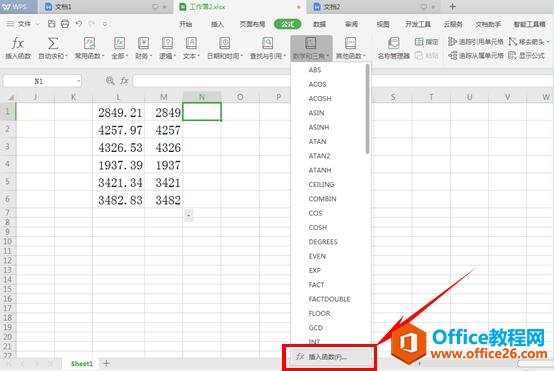The width and height of the screenshot is (554, 371).
Task: Open the 日期和时间 functions category
Action: coord(225,48)
